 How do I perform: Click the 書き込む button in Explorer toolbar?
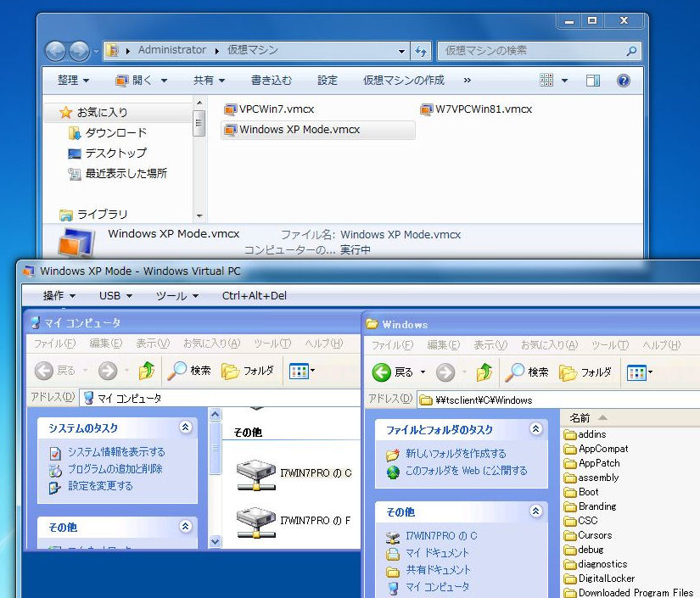[x=271, y=81]
